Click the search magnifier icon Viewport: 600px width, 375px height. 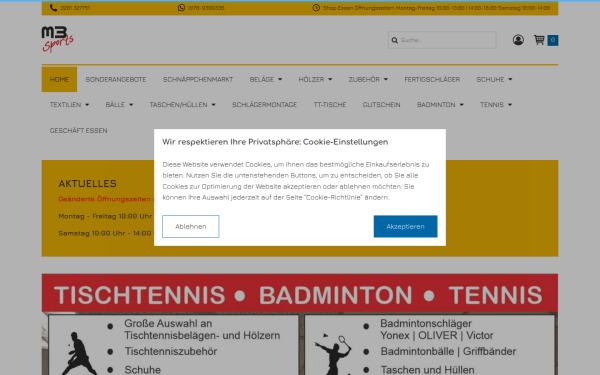coord(395,40)
